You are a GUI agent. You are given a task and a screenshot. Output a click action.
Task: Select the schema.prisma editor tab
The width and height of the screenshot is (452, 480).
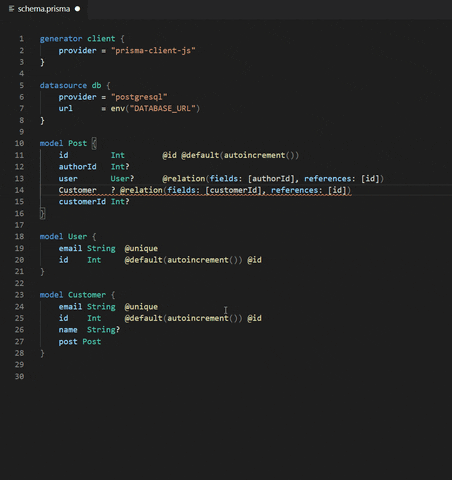[x=44, y=9]
